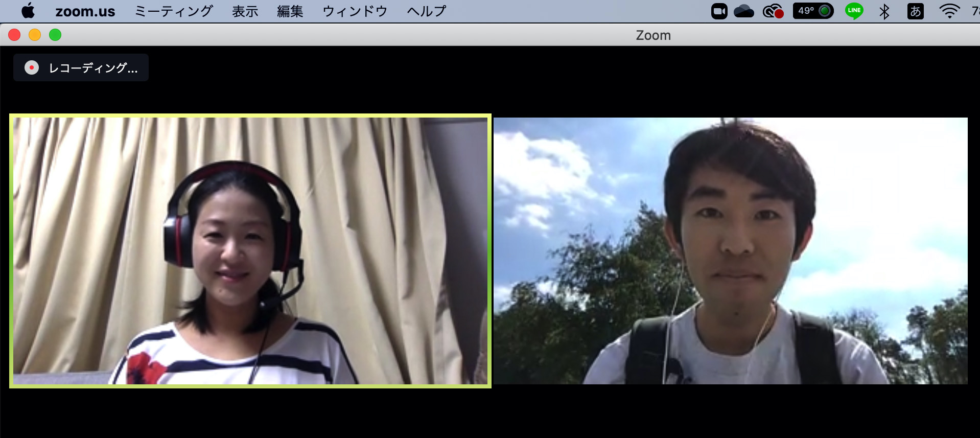Toggle full screen with the green window button
This screenshot has height=438, width=980.
point(55,35)
